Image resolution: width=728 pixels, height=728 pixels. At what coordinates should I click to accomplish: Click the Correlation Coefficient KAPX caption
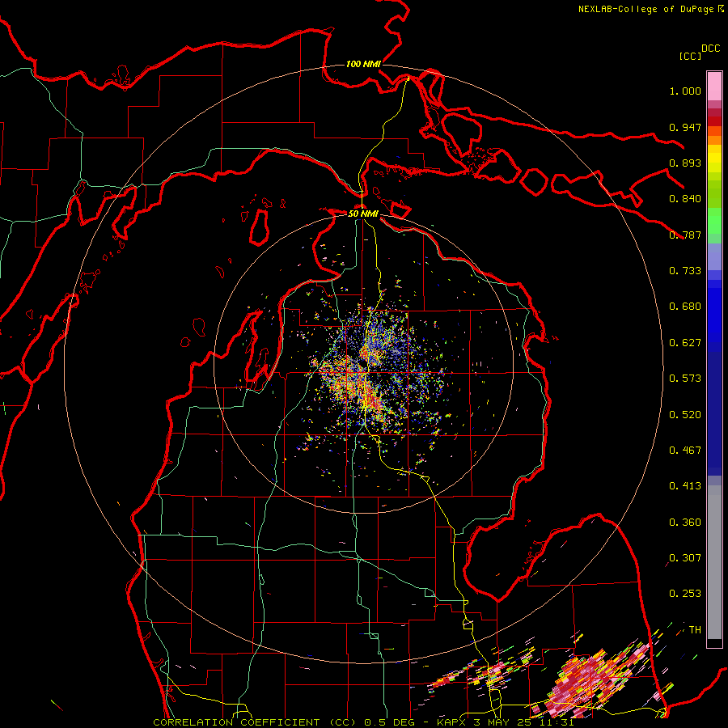363,722
